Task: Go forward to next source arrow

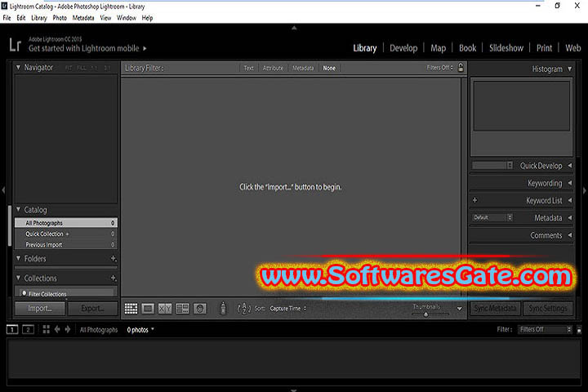Action: coord(68,329)
